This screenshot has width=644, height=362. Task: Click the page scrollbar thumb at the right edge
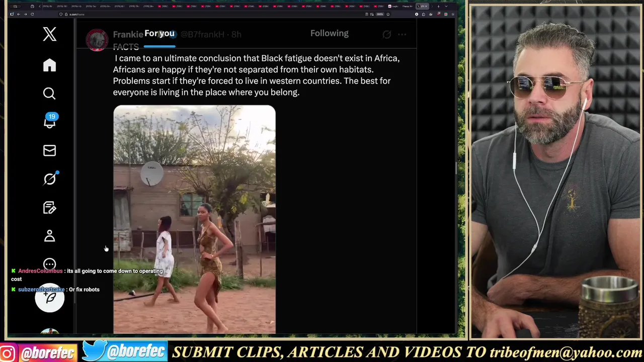(x=456, y=168)
